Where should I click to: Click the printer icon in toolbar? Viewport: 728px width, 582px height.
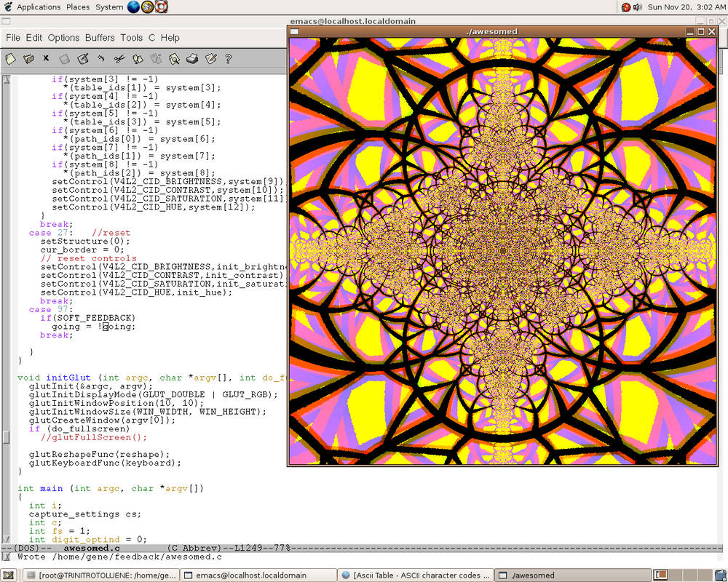point(192,59)
